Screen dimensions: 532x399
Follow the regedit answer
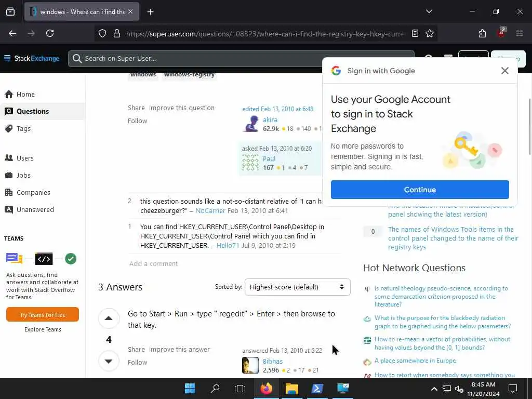[x=137, y=362]
